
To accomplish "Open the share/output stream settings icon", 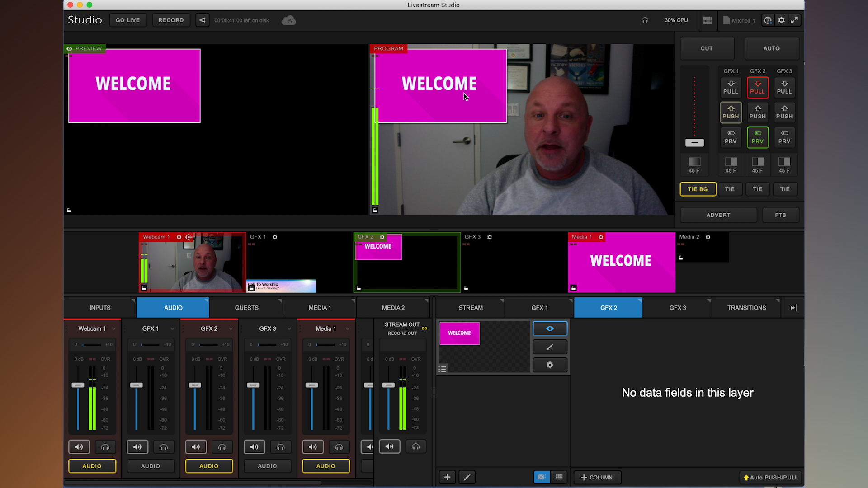I will [202, 20].
